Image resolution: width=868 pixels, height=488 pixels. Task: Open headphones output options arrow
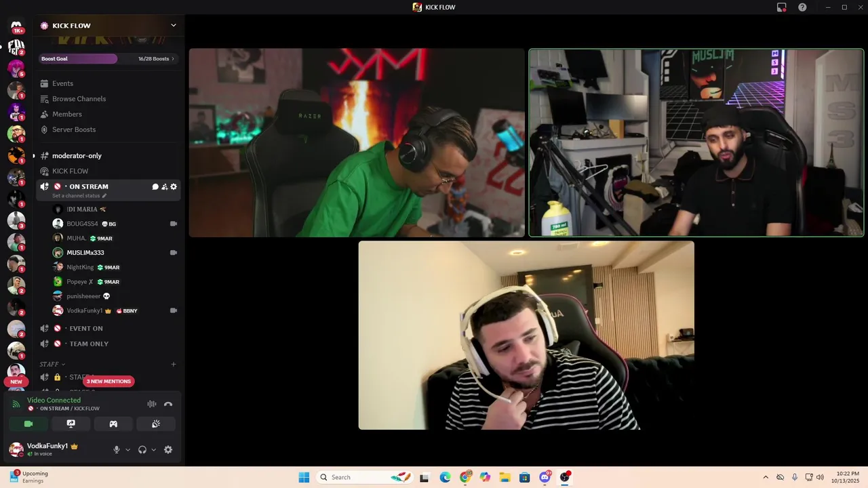point(153,449)
